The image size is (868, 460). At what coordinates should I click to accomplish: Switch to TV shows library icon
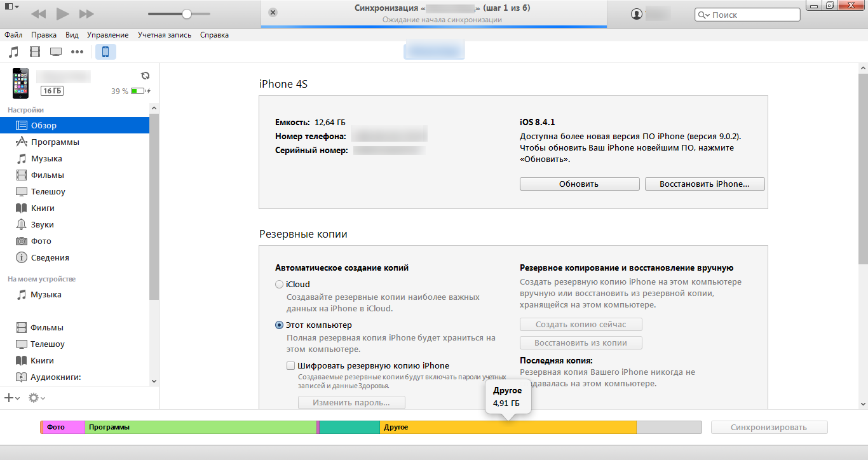click(x=56, y=51)
